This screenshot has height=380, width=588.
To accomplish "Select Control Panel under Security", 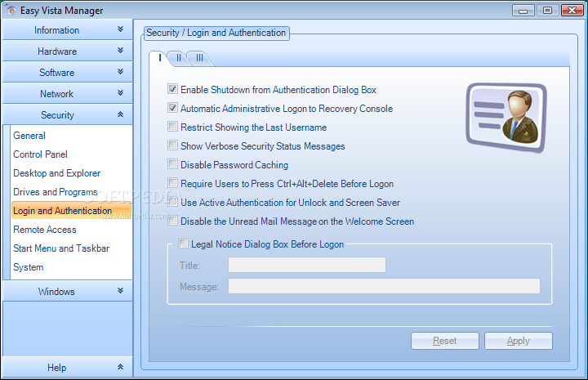I will pos(40,154).
